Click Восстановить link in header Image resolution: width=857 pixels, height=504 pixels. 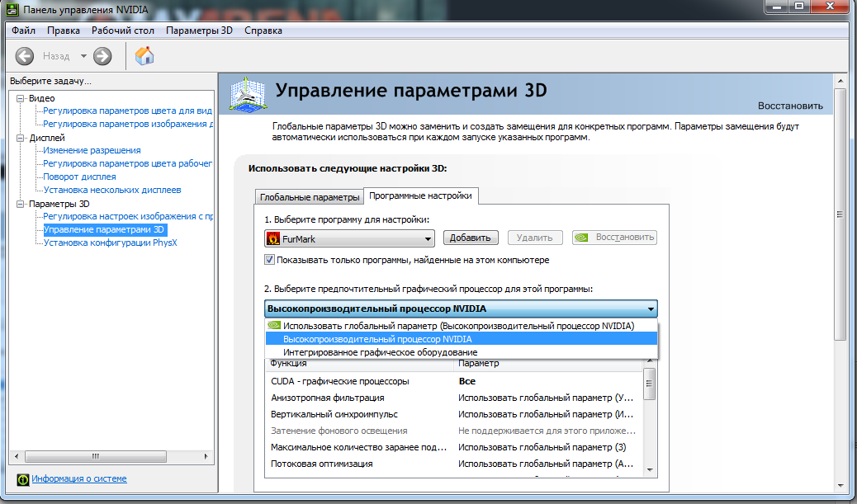point(790,106)
